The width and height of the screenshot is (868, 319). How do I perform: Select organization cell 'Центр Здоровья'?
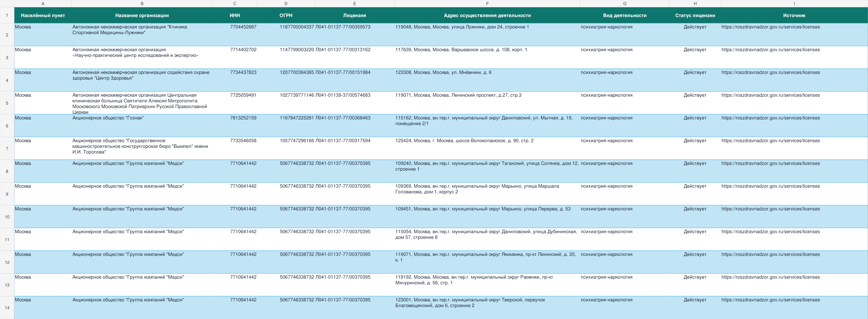[142, 80]
